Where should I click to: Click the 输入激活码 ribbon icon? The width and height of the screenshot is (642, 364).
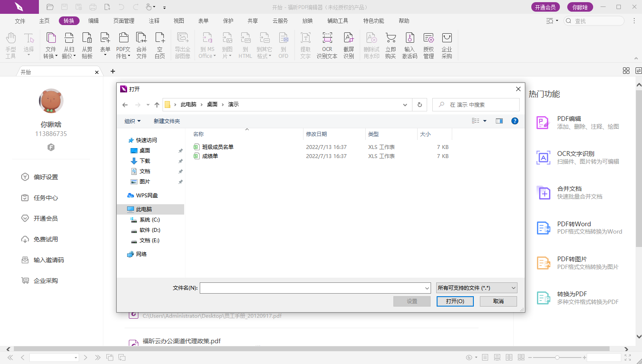[409, 45]
